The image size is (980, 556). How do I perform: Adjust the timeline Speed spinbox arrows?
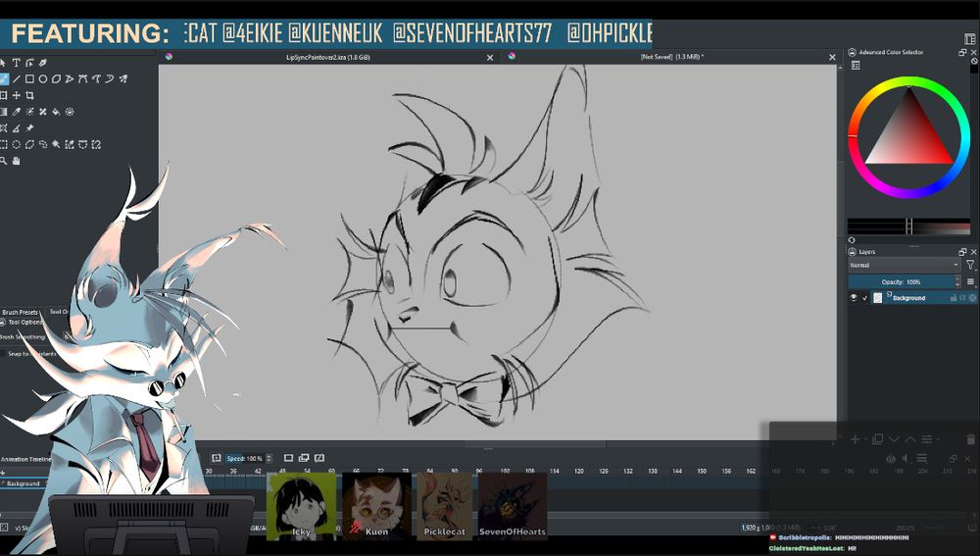click(269, 459)
